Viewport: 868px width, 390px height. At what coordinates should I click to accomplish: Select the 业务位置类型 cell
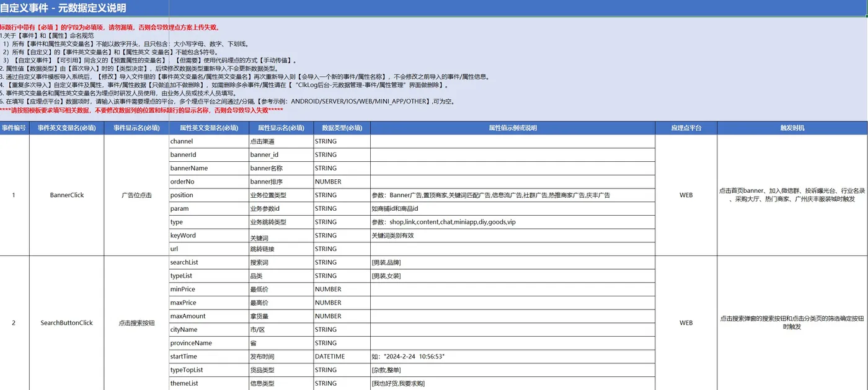[x=281, y=195]
